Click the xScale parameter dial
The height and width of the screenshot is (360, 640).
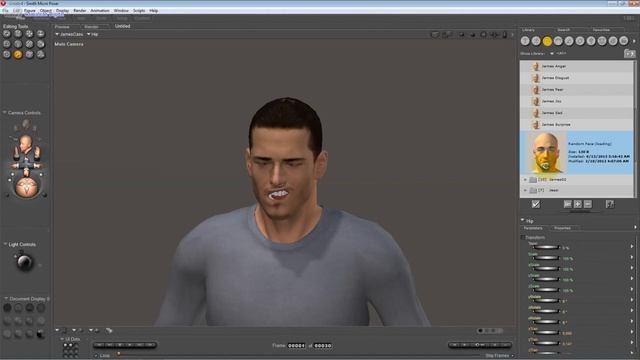pos(546,268)
